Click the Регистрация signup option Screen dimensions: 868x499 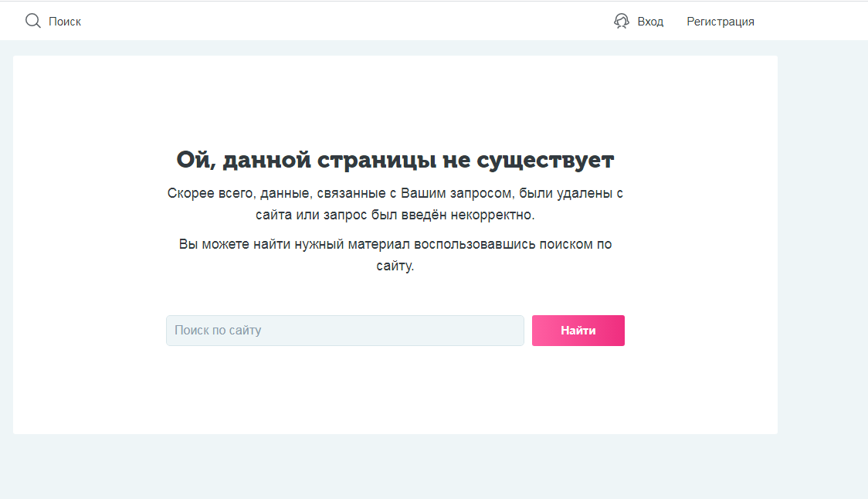pyautogui.click(x=720, y=21)
